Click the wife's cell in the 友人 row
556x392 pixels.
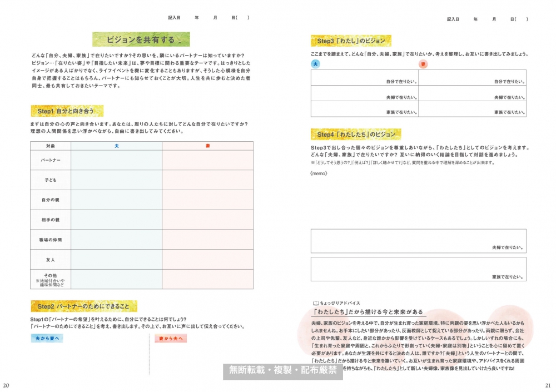208,259
